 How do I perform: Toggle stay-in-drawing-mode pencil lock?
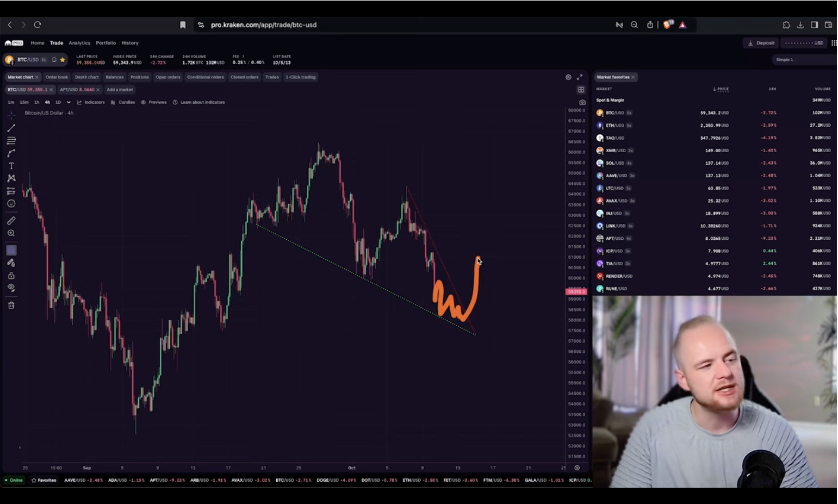click(11, 263)
